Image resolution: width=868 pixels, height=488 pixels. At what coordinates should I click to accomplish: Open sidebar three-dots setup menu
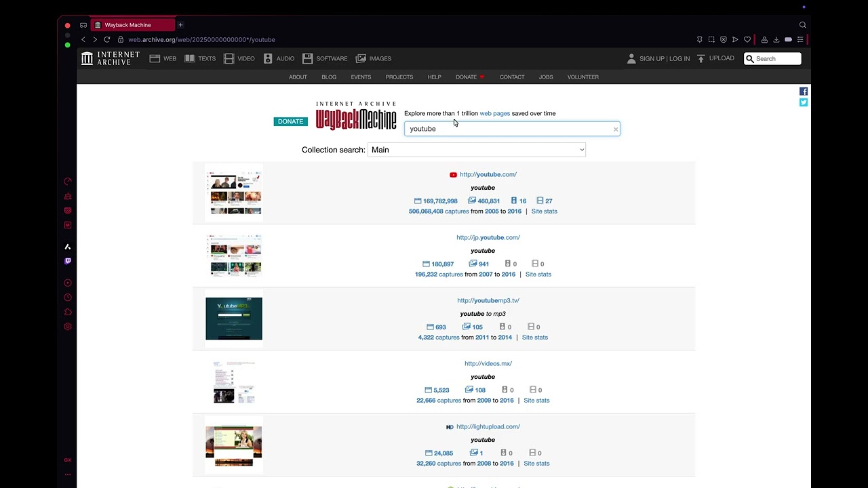coord(68,474)
